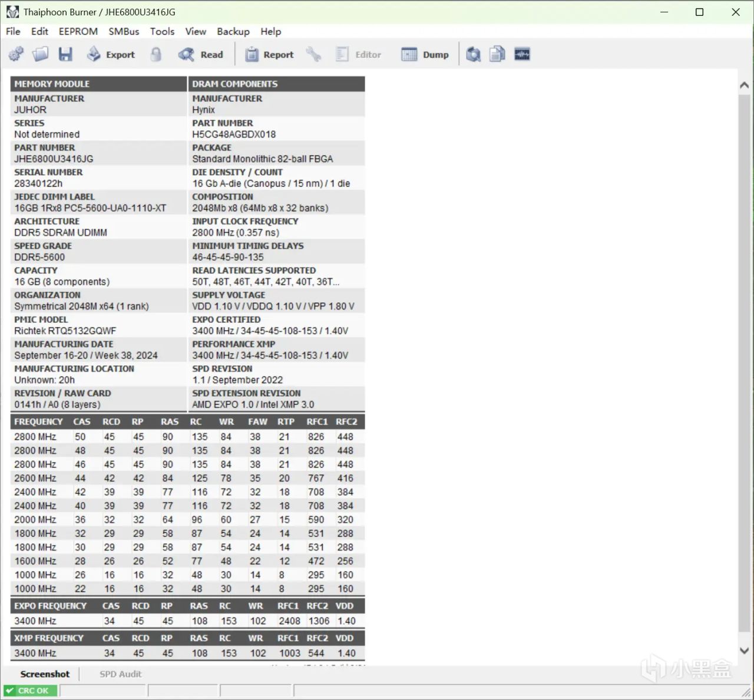Screen dimensions: 754x700
Task: Click the speed grade value DDR5-5600
Action: [x=39, y=257]
